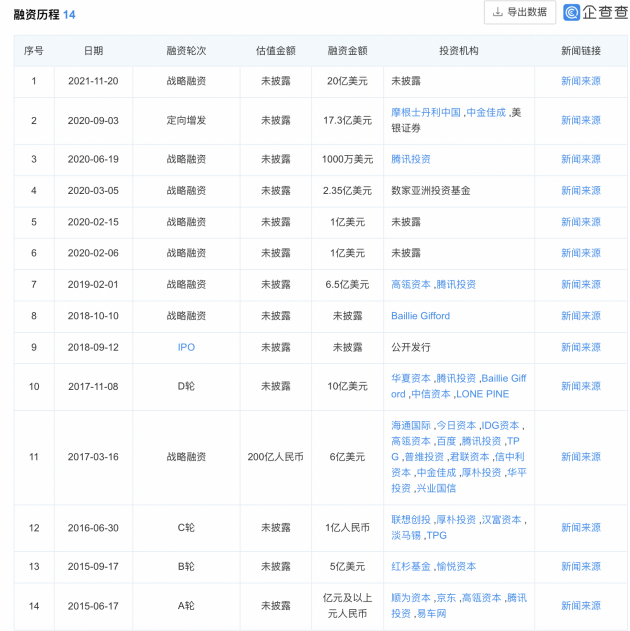Viewport: 630px width, 631px height.
Task: Open 新闻来源 link for 2018-09-12 row
Action: pyautogui.click(x=581, y=347)
